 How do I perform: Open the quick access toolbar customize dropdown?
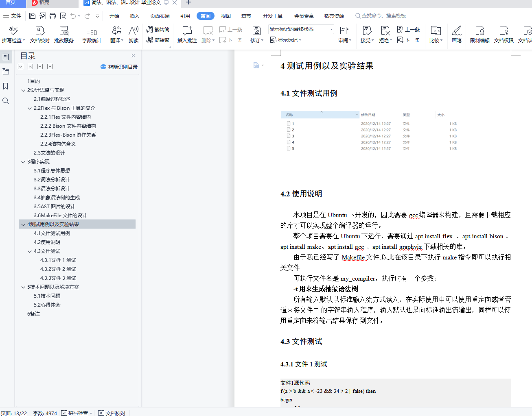[x=97, y=16]
